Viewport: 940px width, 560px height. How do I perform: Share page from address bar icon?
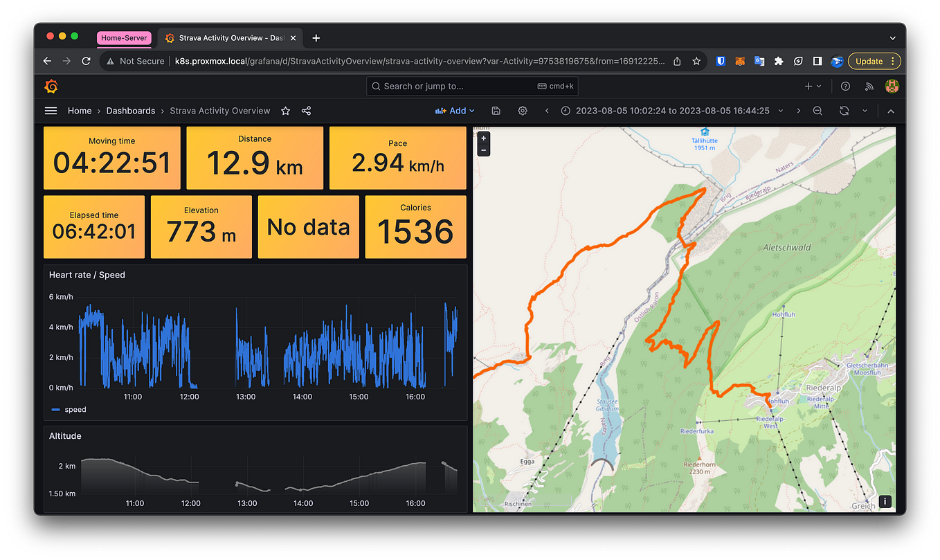(x=677, y=61)
